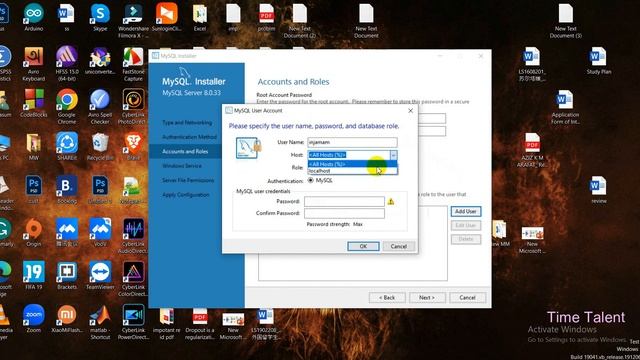
Task: Click the Next > button in installer
Action: [427, 298]
